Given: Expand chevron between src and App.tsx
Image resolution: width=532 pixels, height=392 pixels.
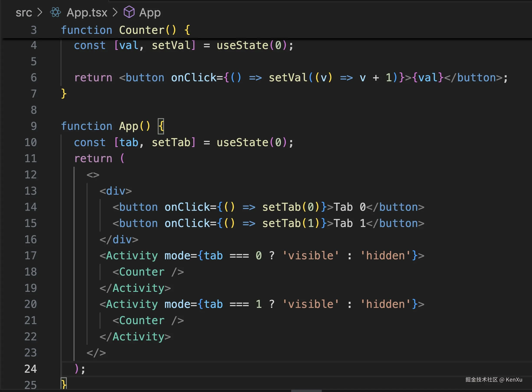Looking at the screenshot, I should tap(40, 12).
